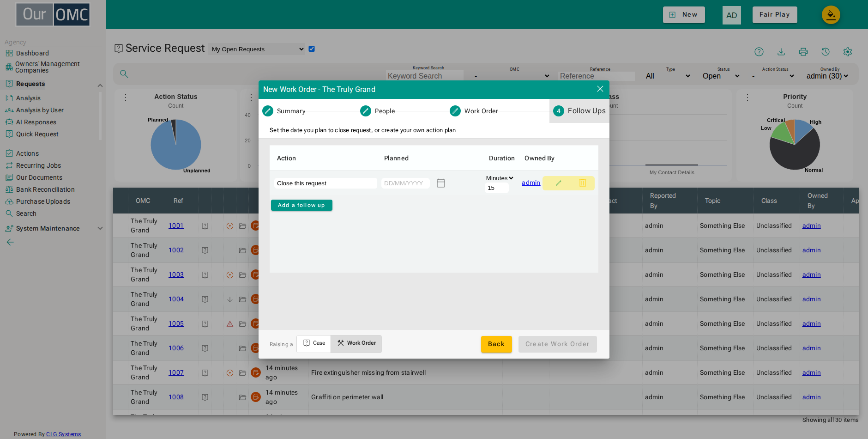Click the print icon in header toolbar
This screenshot has height=439, width=868.
click(803, 52)
